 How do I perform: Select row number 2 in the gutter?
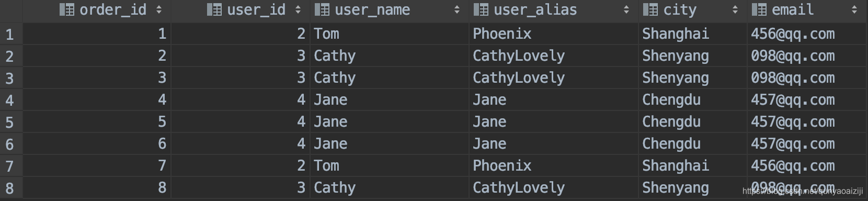[x=11, y=56]
